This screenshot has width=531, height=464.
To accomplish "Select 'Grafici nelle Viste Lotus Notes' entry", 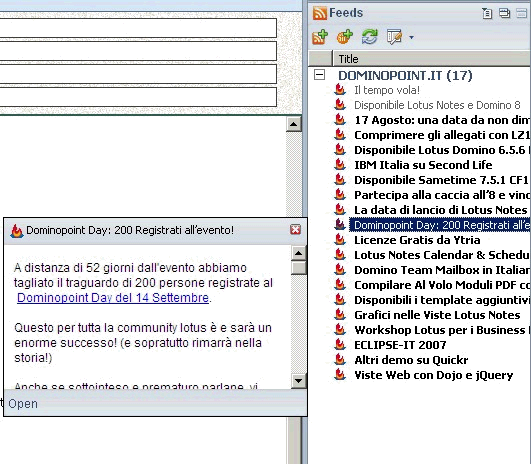I will [437, 315].
